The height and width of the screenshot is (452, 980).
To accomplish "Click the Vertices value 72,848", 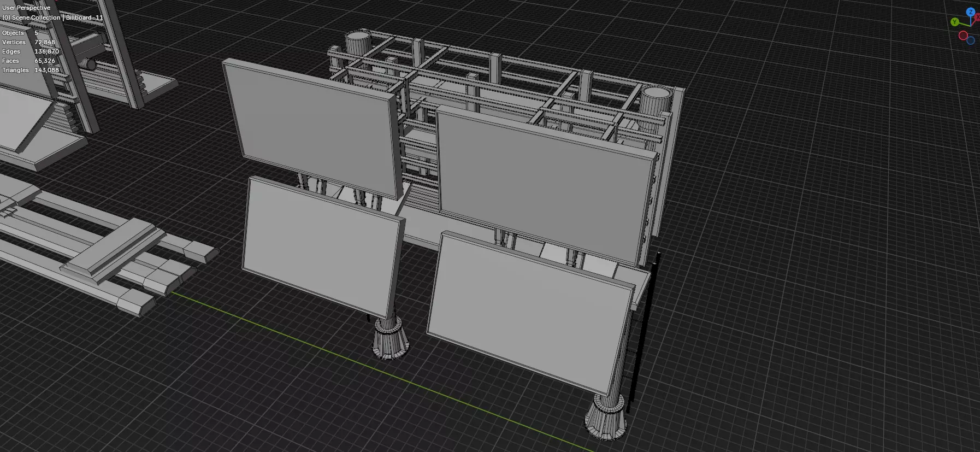I will (45, 42).
